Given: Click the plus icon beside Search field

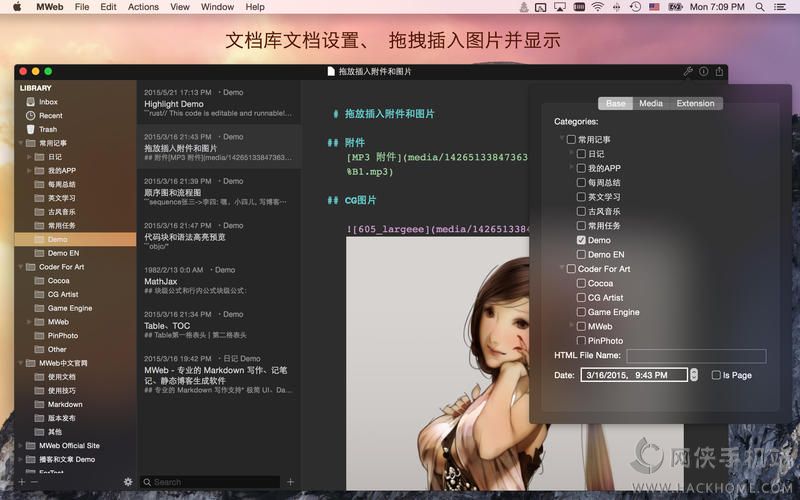Looking at the screenshot, I should pos(290,482).
